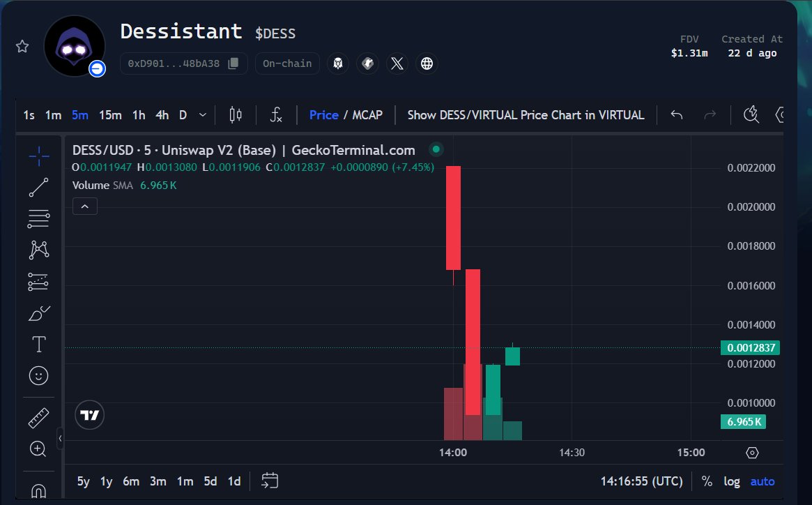Select the 1s timeframe

point(29,114)
